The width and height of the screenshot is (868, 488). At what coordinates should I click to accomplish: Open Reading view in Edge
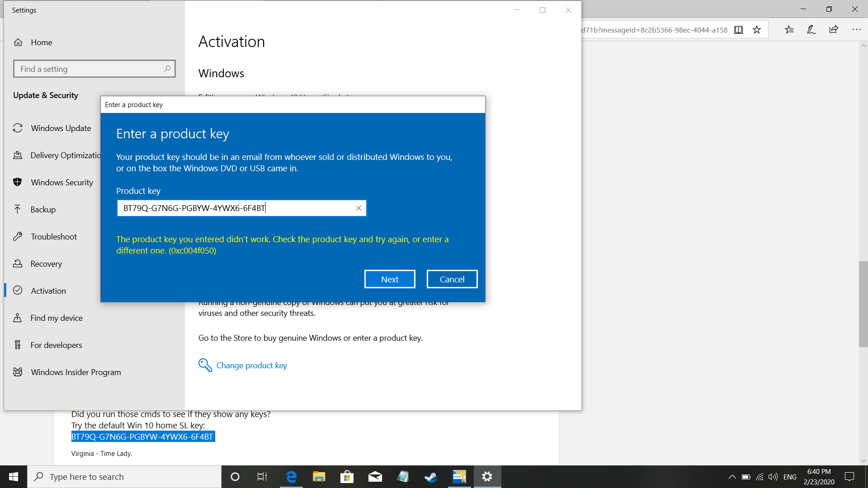(738, 30)
